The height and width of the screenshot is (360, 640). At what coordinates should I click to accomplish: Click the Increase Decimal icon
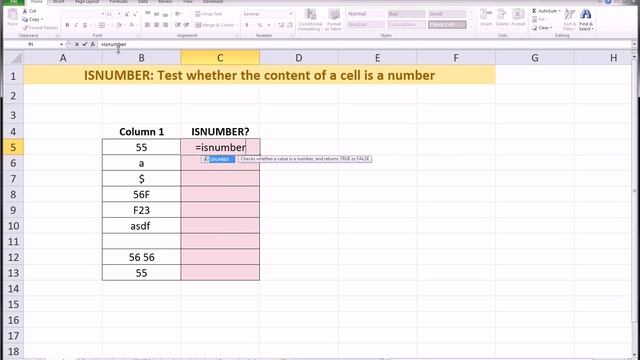click(x=281, y=25)
